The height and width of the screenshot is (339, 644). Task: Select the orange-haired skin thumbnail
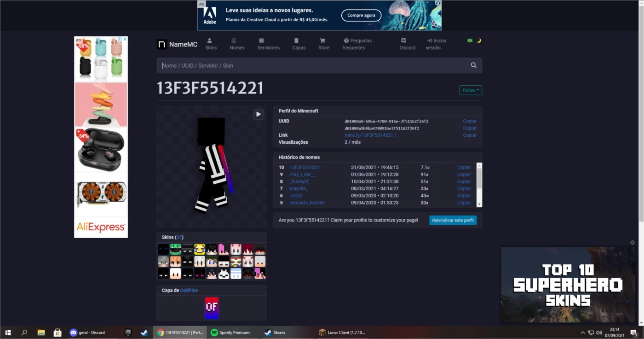pos(175,261)
